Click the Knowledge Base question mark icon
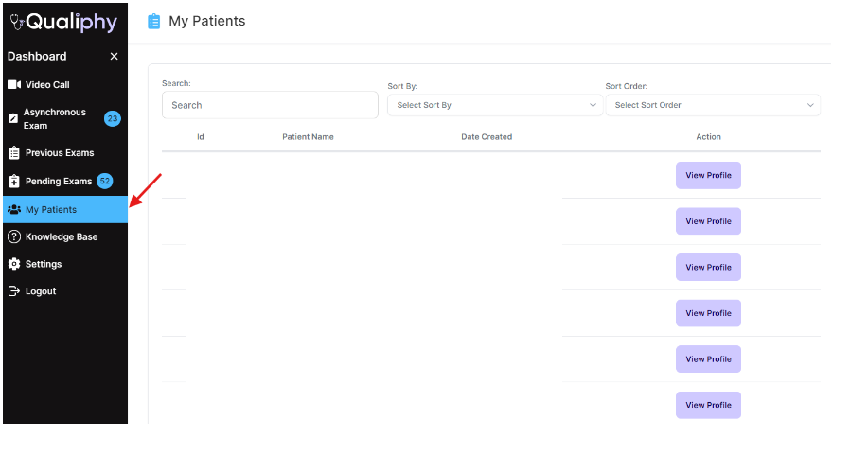868x454 pixels. [14, 237]
